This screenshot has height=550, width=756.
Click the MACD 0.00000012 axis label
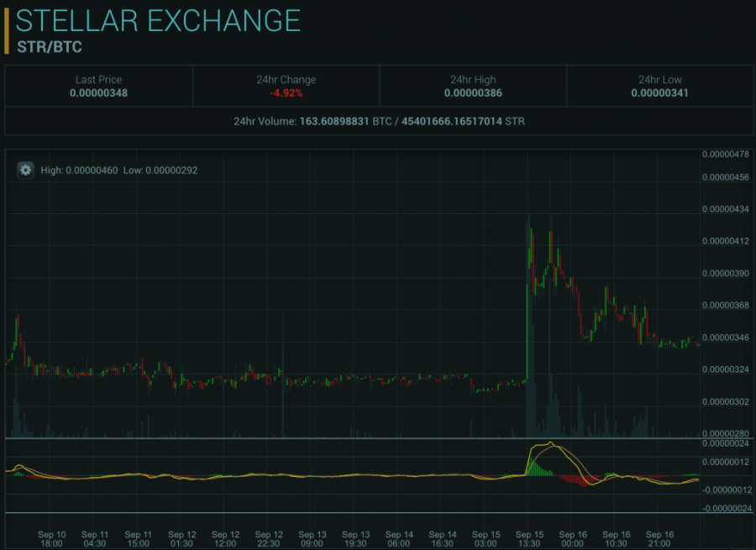726,462
